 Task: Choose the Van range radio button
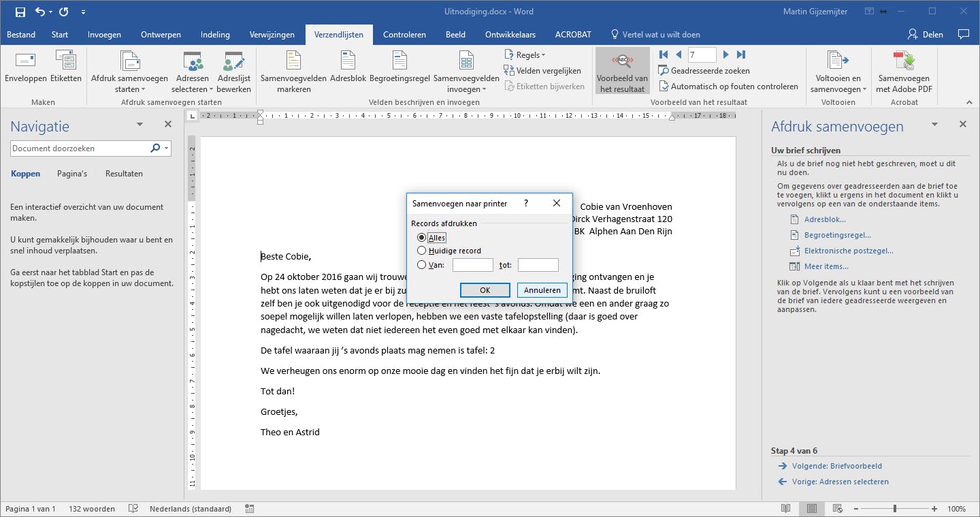pos(422,265)
